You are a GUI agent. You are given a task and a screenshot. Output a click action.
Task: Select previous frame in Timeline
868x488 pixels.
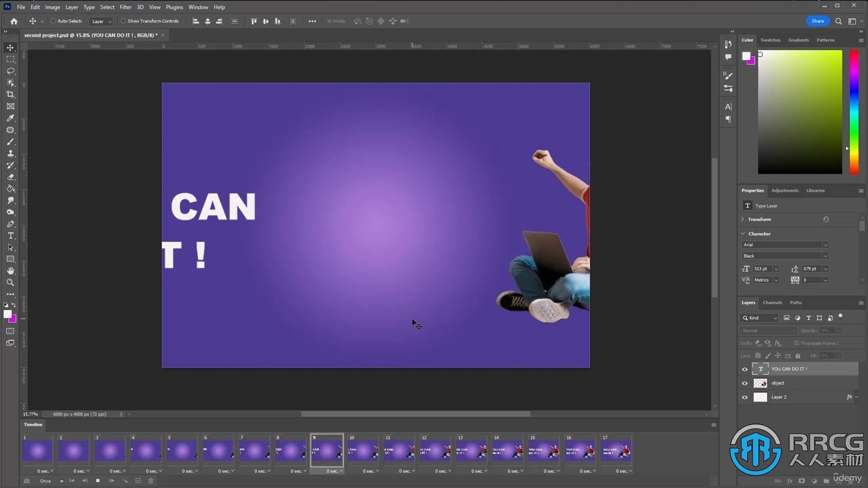[85, 481]
